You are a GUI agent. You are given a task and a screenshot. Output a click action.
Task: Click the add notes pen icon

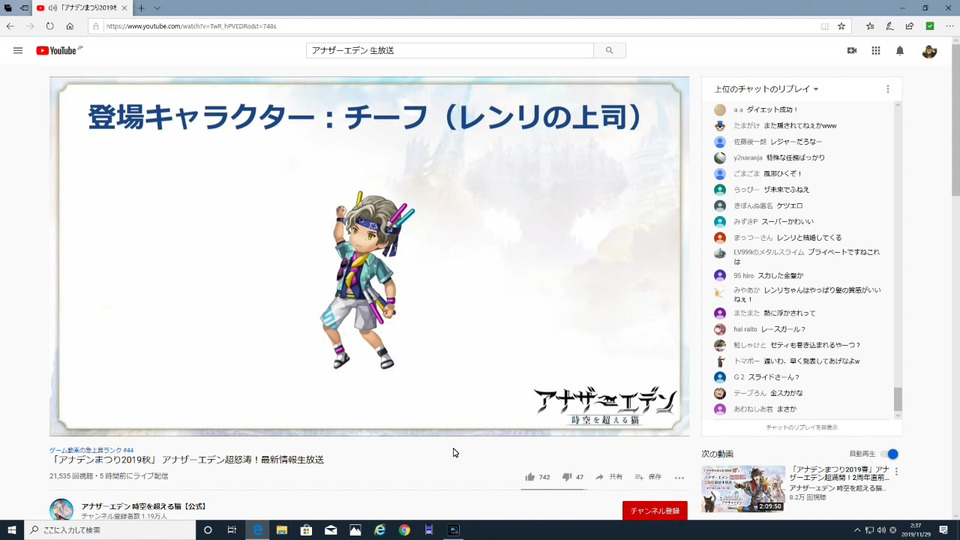tap(890, 26)
